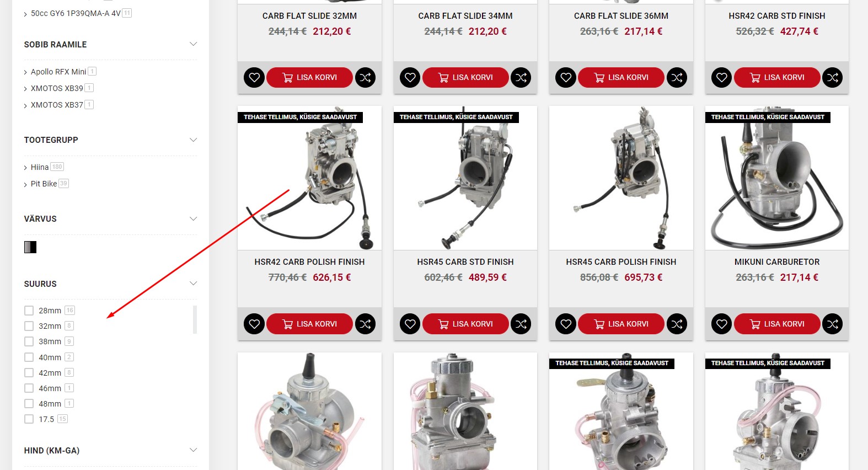Compare the HSR42 CARB STD FINISH product
The image size is (868, 470).
(833, 78)
